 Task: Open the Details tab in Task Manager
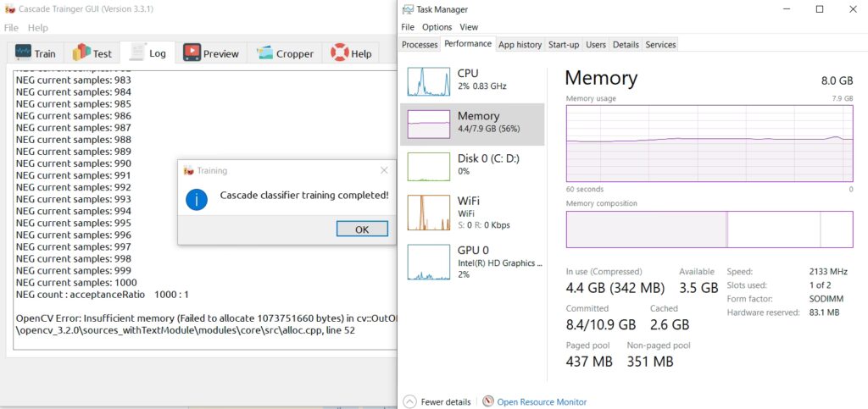pyautogui.click(x=626, y=45)
